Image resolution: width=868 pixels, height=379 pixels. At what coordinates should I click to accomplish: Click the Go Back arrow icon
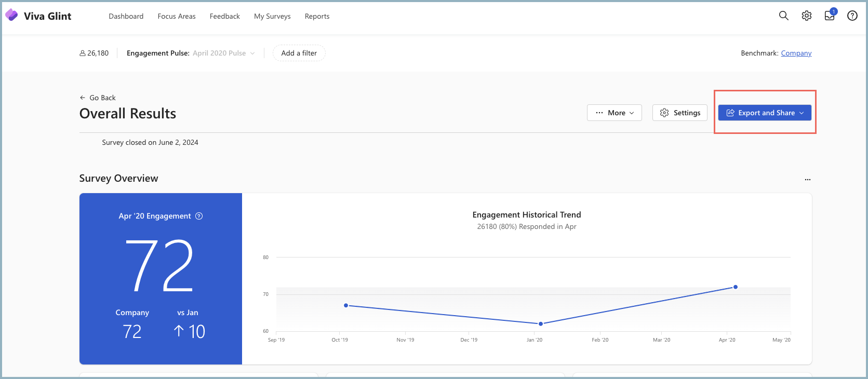(x=83, y=98)
